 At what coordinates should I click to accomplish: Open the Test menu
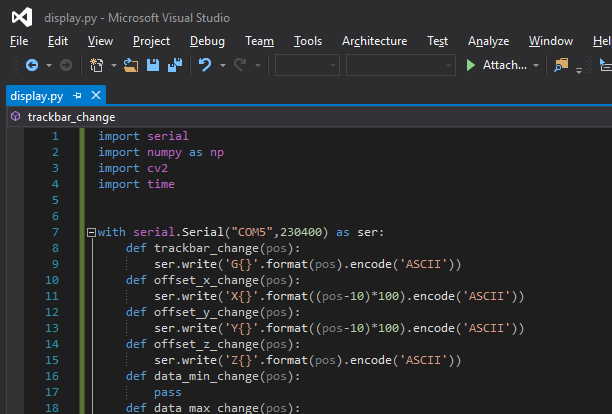click(438, 41)
